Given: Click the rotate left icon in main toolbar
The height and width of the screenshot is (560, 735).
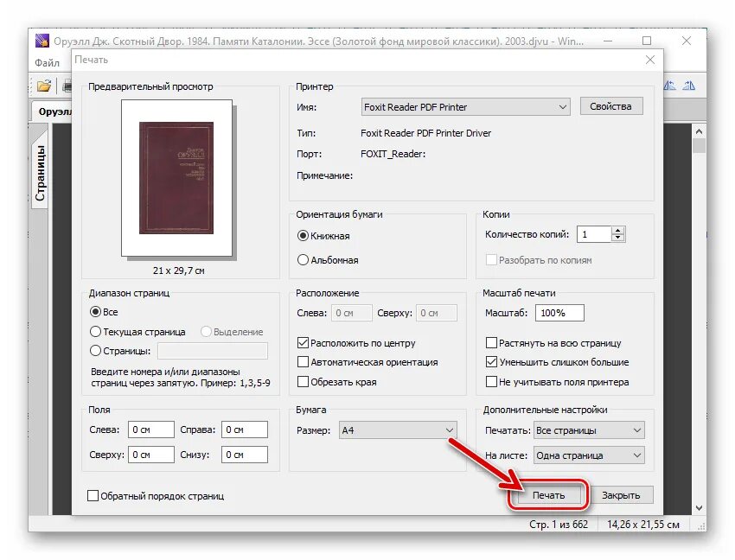Looking at the screenshot, I should pyautogui.click(x=670, y=86).
